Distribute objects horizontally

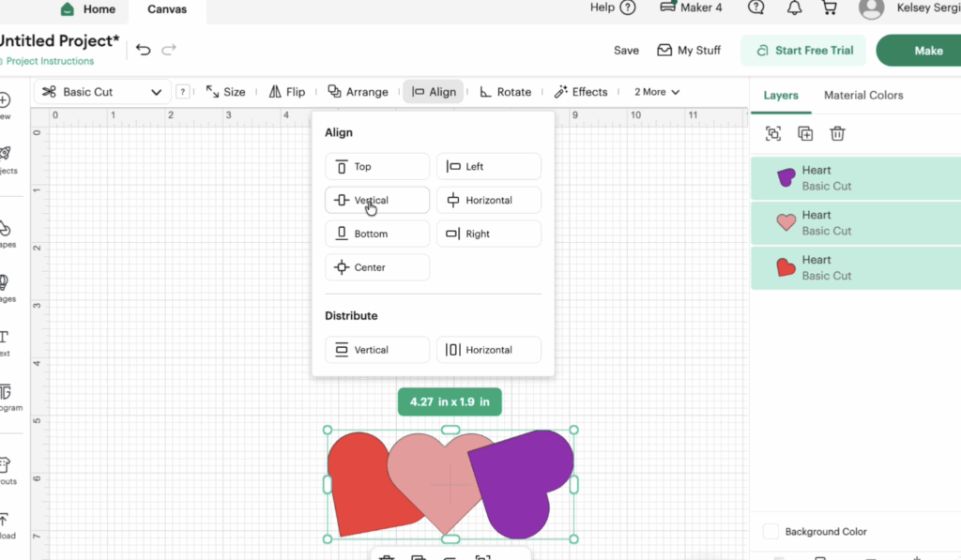pos(488,350)
